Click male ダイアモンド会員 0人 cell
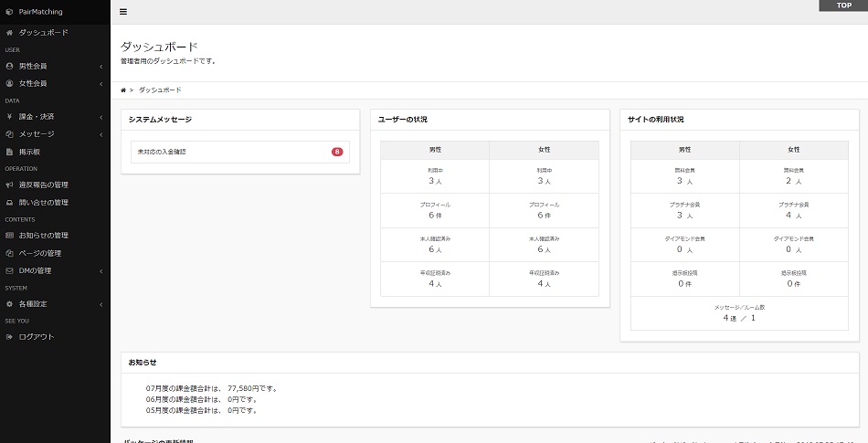 point(684,245)
